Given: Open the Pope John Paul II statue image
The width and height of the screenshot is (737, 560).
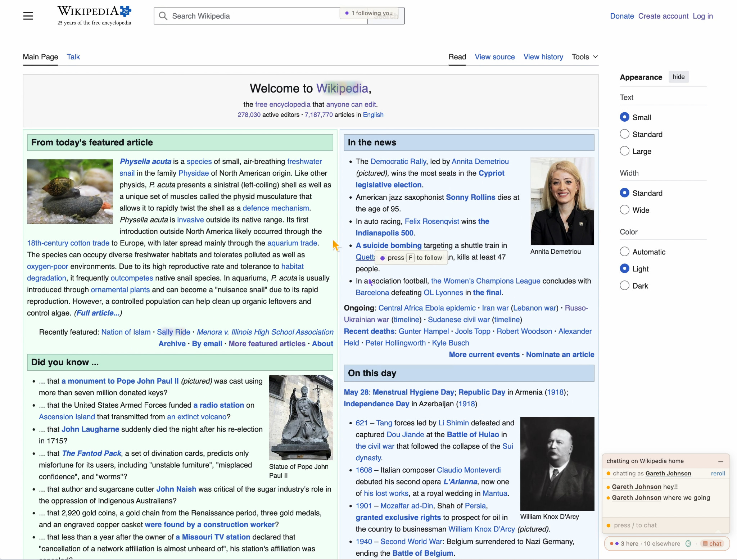Looking at the screenshot, I should [x=301, y=417].
